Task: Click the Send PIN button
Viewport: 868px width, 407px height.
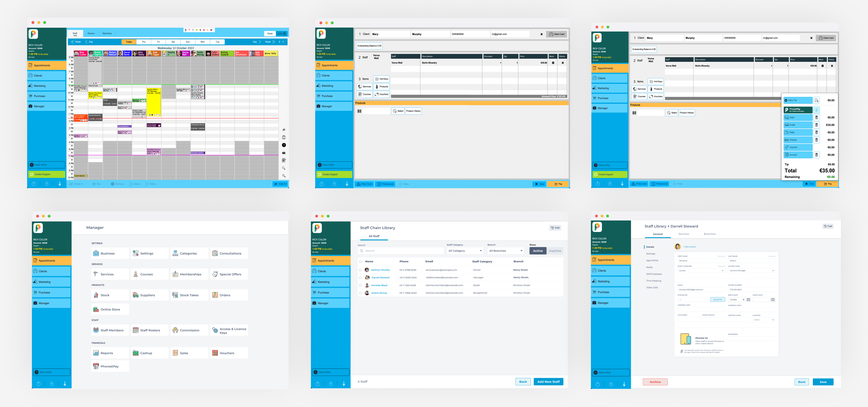Action: point(718,300)
